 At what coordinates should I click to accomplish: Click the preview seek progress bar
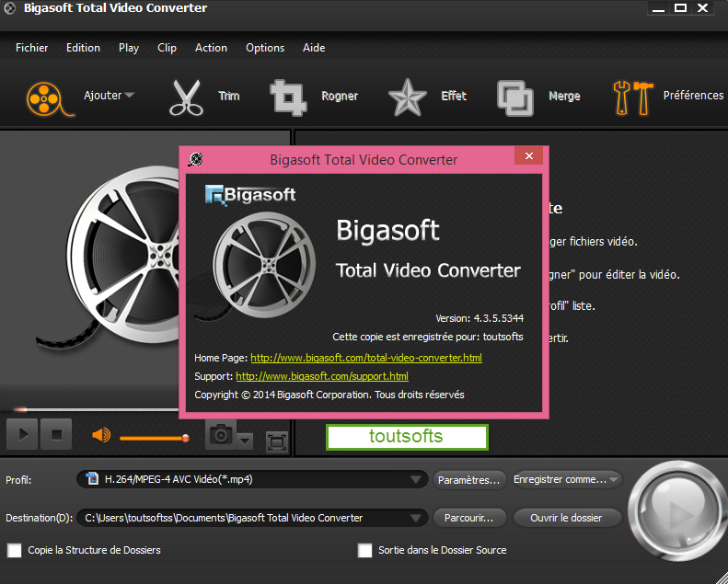click(95, 409)
